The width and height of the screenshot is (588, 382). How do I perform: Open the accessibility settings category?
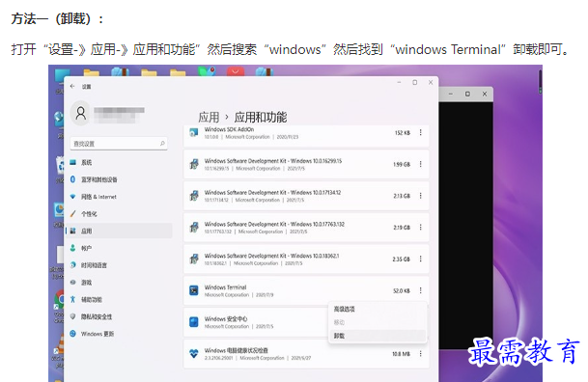119,300
